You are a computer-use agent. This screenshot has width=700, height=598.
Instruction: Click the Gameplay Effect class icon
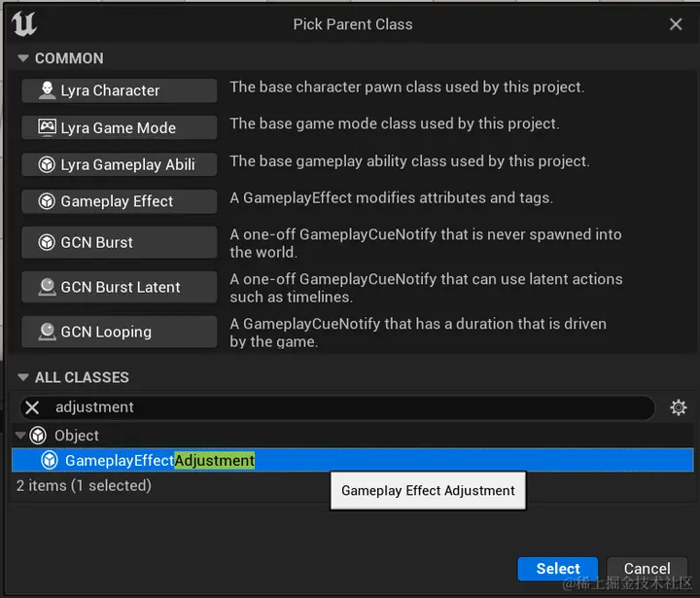pos(47,201)
